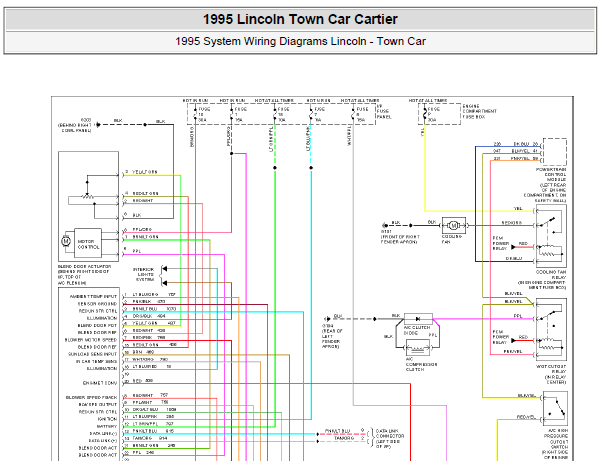Screen dimensions: 600x461
Task: Click the A/C Compressor Clutch coil symbol
Action: 417,348
